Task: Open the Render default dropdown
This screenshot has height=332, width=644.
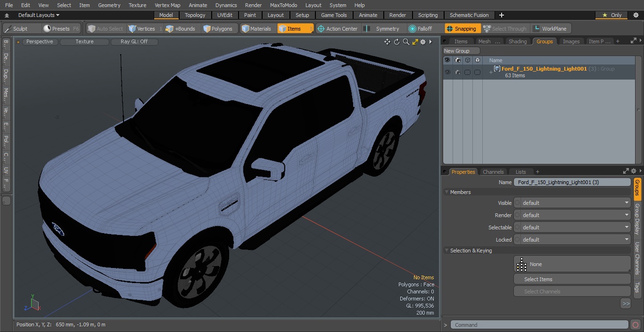Action: [x=572, y=215]
